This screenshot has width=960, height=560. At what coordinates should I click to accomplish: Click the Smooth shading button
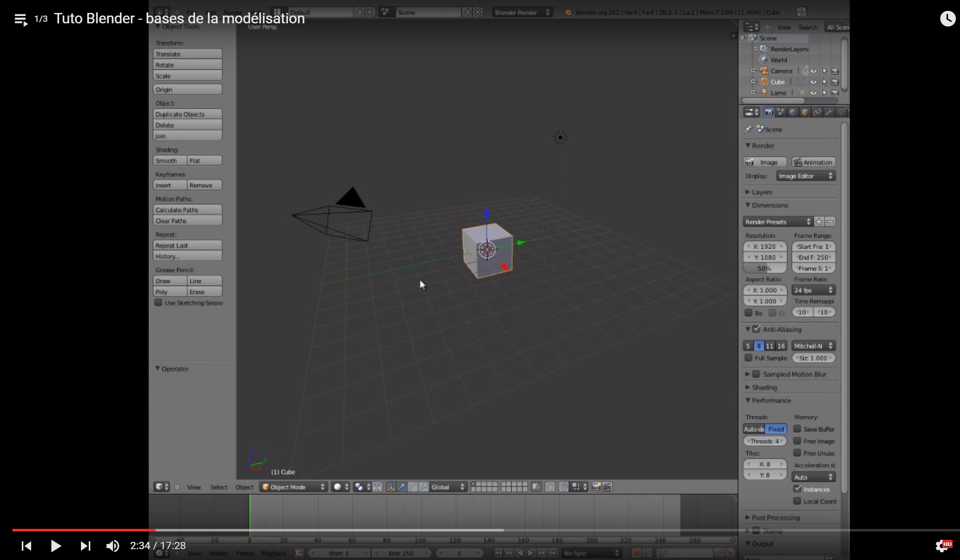point(170,161)
